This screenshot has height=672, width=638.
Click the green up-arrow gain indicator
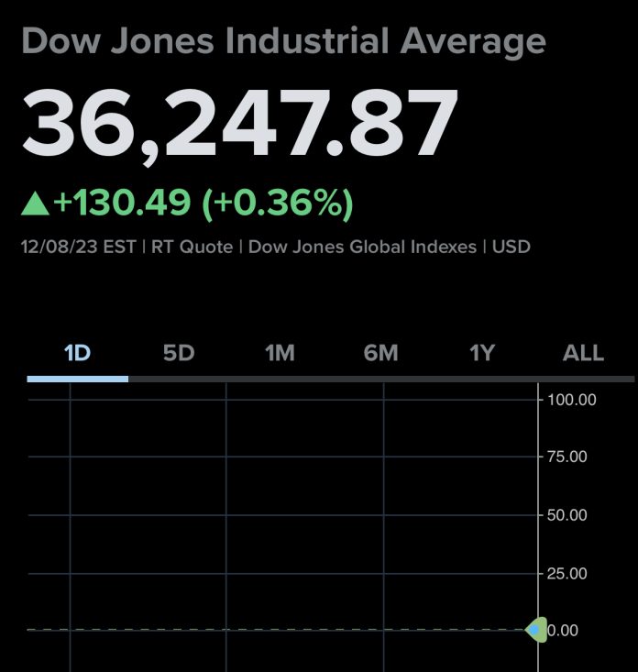(36, 204)
